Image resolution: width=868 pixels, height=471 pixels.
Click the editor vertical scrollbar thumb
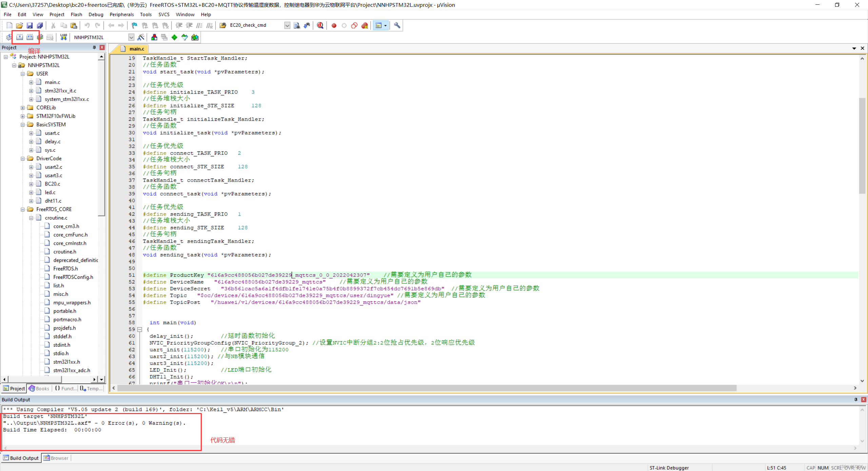click(862, 146)
